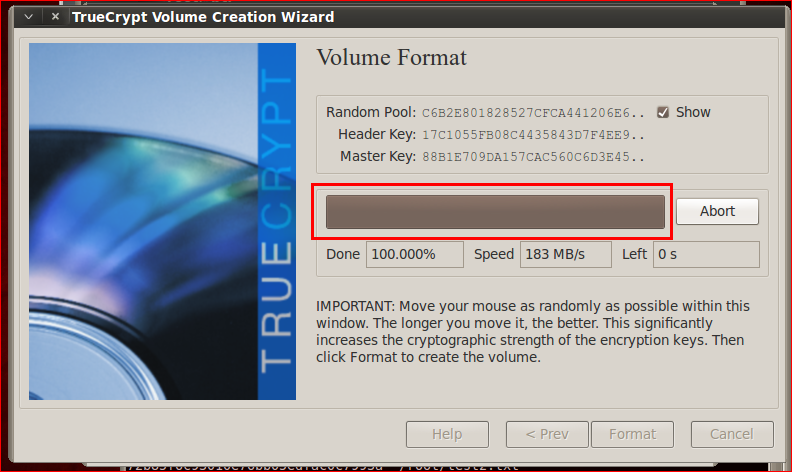Screen dimensions: 792x472
Task: Click the Left time field showing 0 s
Action: point(706,254)
